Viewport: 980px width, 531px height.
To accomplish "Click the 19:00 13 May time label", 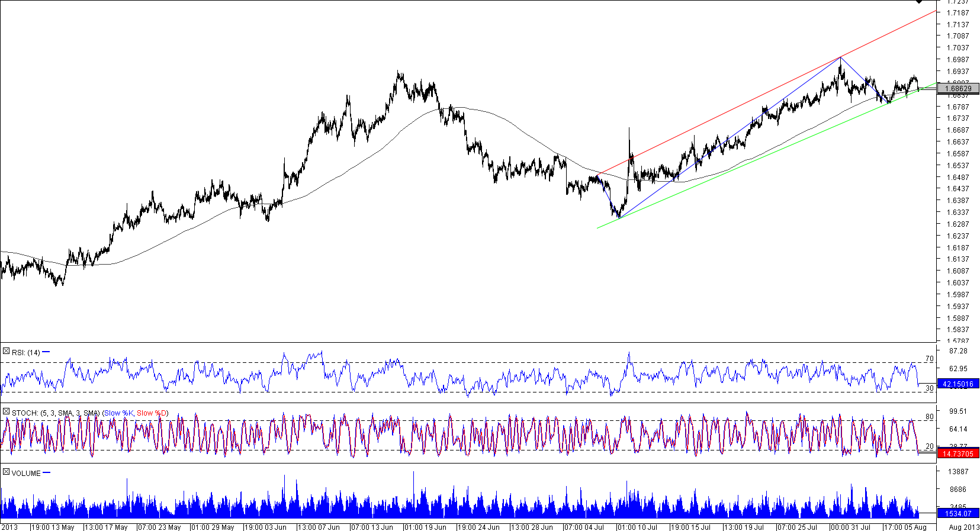I will 53,527.
